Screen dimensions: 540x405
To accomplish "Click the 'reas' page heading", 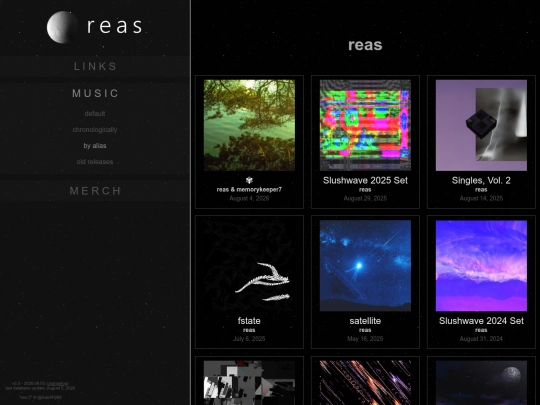I will point(365,45).
